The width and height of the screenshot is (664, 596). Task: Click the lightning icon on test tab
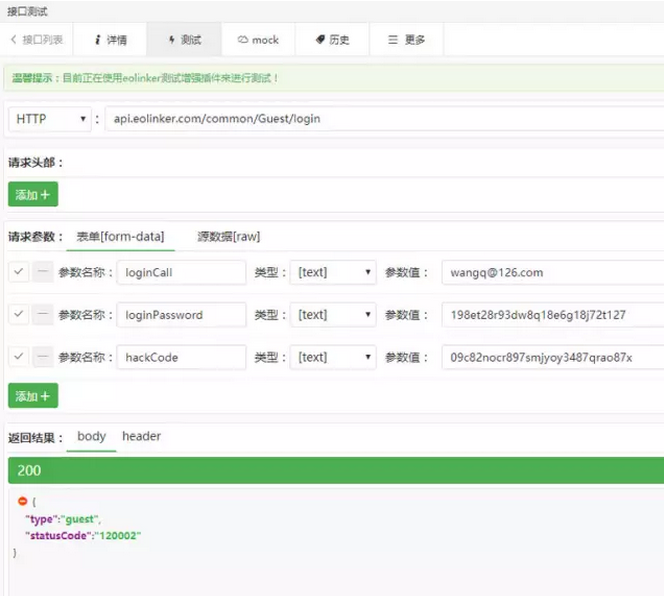pos(172,40)
